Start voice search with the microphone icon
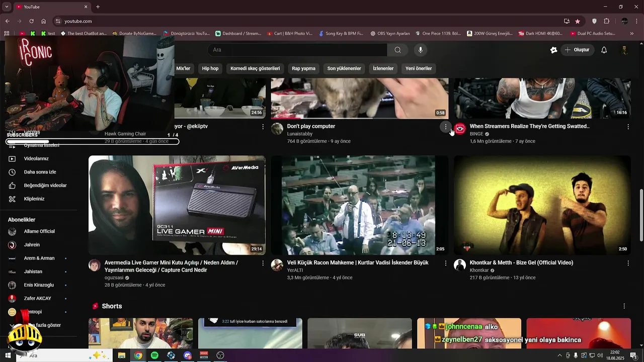644x362 pixels. pyautogui.click(x=421, y=50)
